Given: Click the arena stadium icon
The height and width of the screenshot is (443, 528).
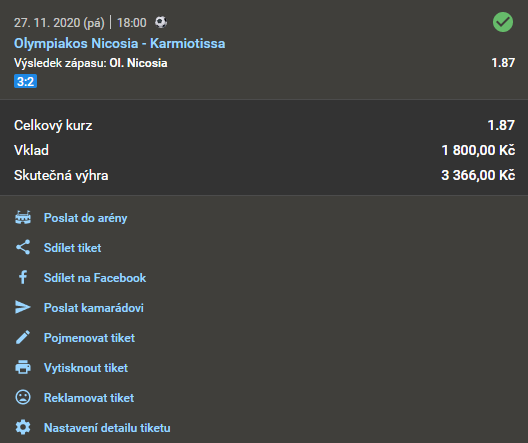Looking at the screenshot, I should (x=23, y=217).
